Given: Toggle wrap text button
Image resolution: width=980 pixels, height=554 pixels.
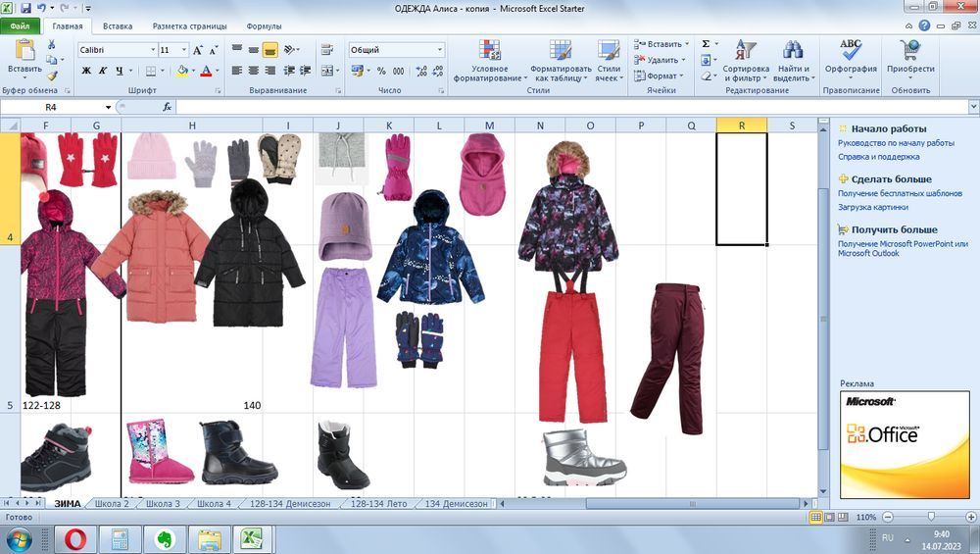Looking at the screenshot, I should [327, 49].
